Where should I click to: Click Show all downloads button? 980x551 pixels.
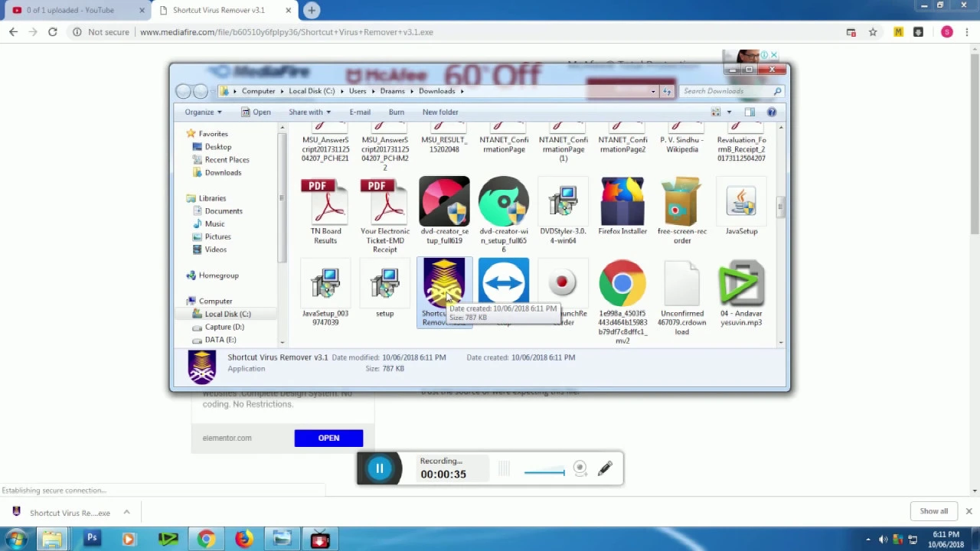tap(933, 511)
